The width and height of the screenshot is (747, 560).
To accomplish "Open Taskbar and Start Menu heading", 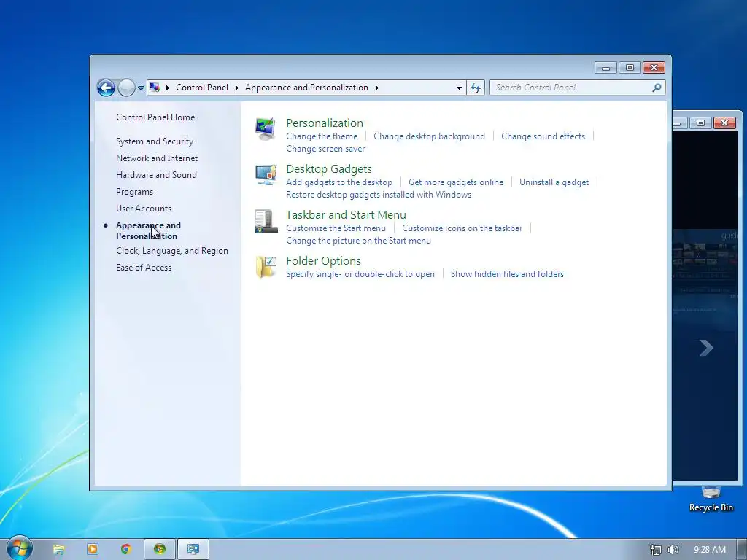I will (x=346, y=215).
